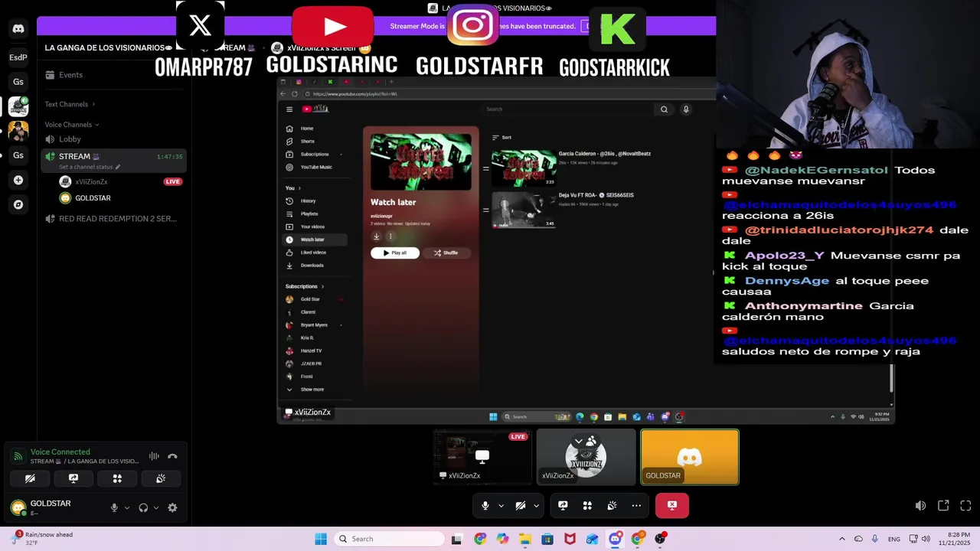Toggle noise suppression waveform icon
The height and width of the screenshot is (551, 980).
tap(154, 456)
